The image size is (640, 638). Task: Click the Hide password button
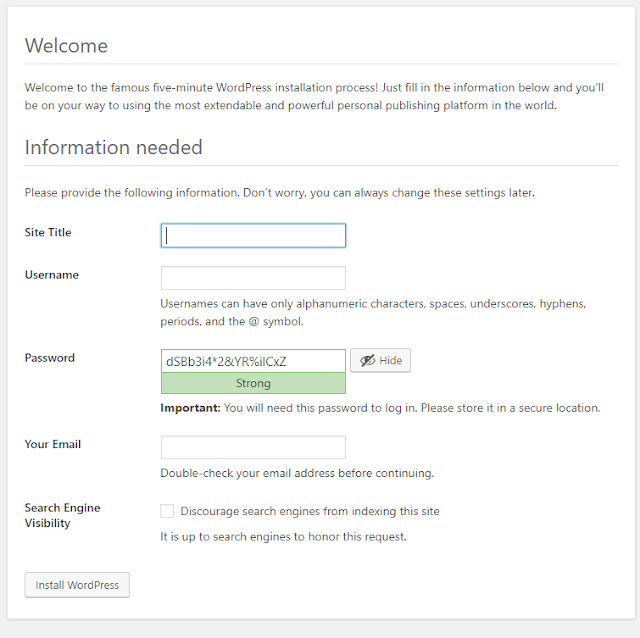click(x=380, y=360)
